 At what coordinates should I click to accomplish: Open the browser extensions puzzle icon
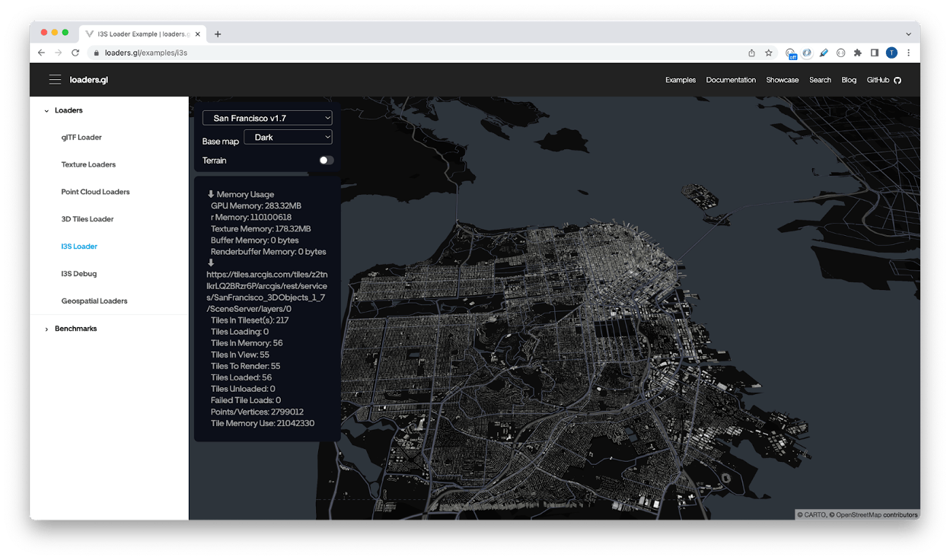point(857,52)
